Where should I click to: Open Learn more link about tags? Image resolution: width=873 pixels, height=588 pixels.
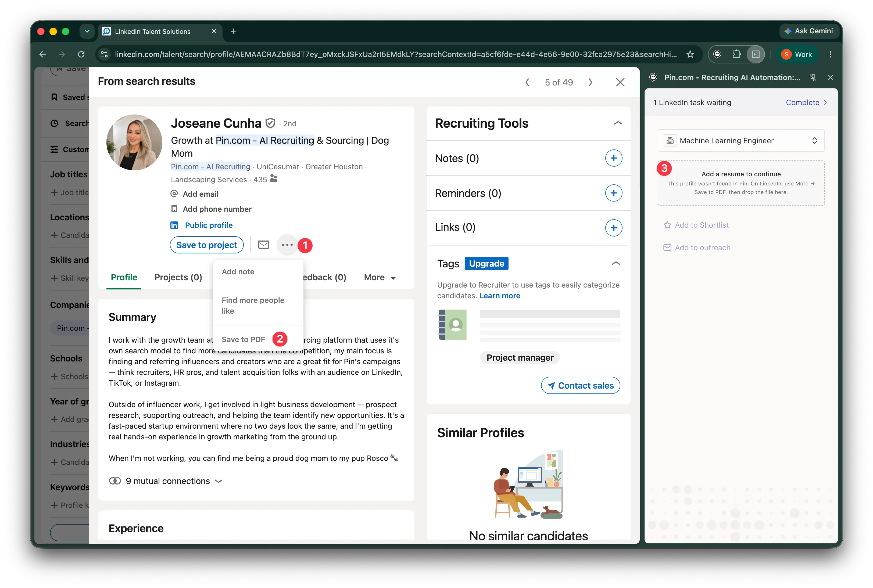click(499, 296)
